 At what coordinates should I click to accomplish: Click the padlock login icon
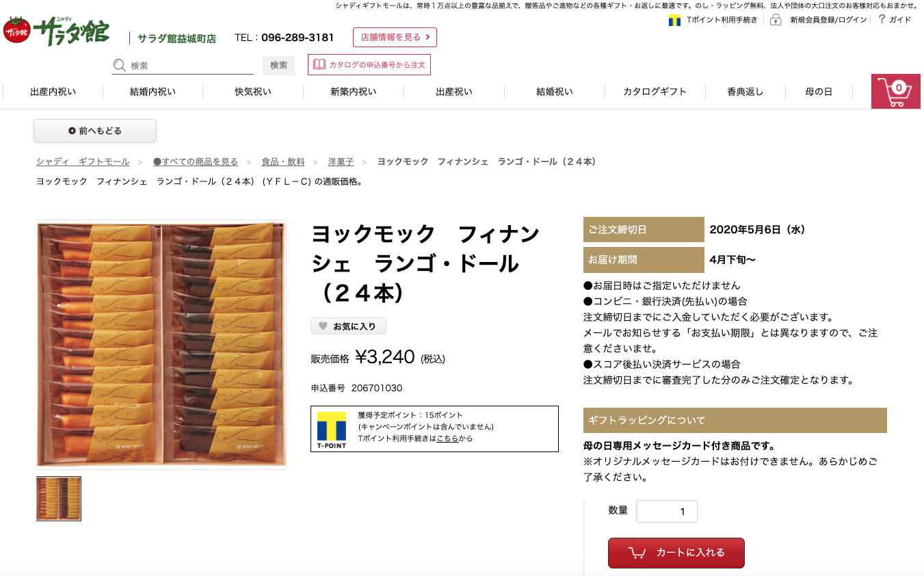(776, 20)
